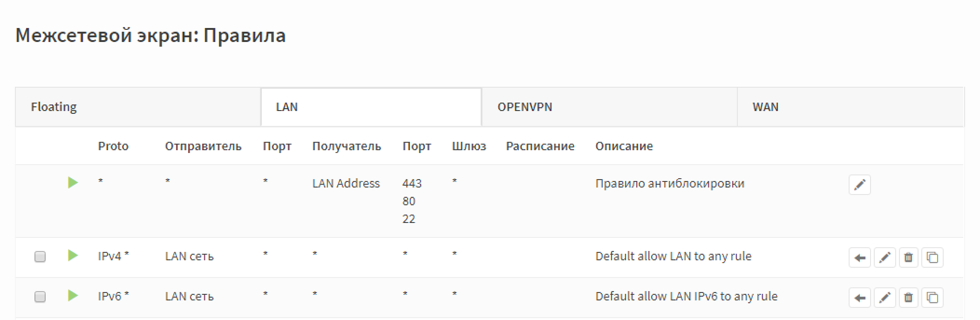Click the LAN Address destination
980x320 pixels.
pyautogui.click(x=346, y=183)
